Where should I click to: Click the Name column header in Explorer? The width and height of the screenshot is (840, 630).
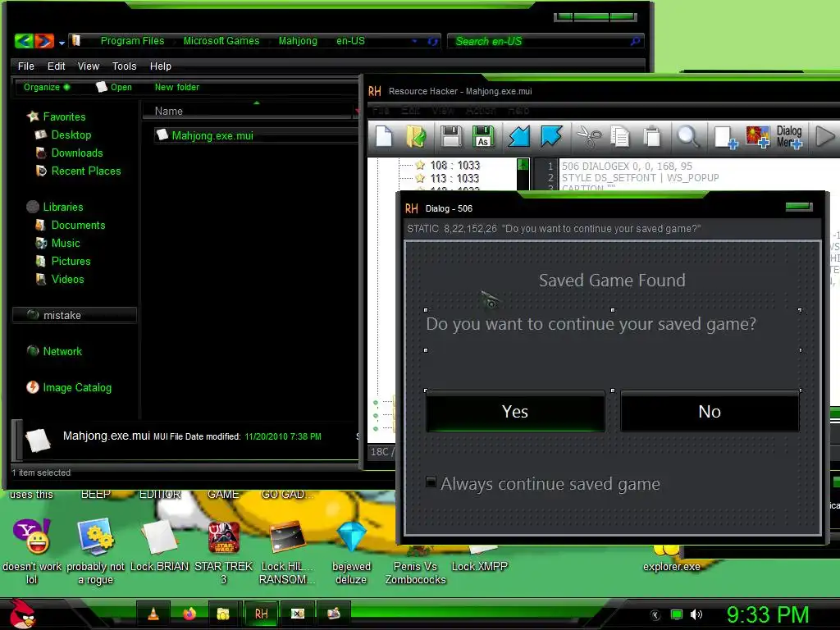248,111
